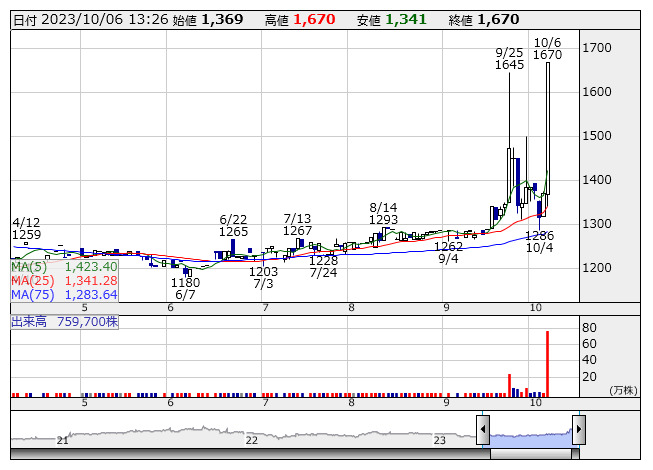Click the MA(5) legend entry

click(x=64, y=267)
